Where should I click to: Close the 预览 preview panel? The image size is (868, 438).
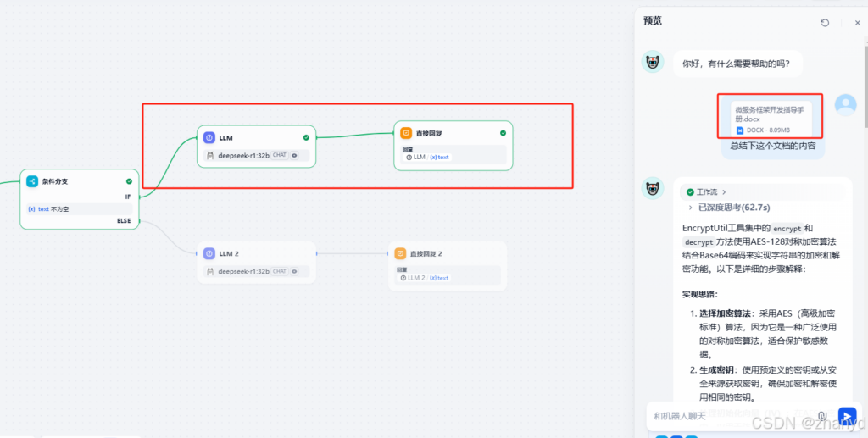(857, 23)
